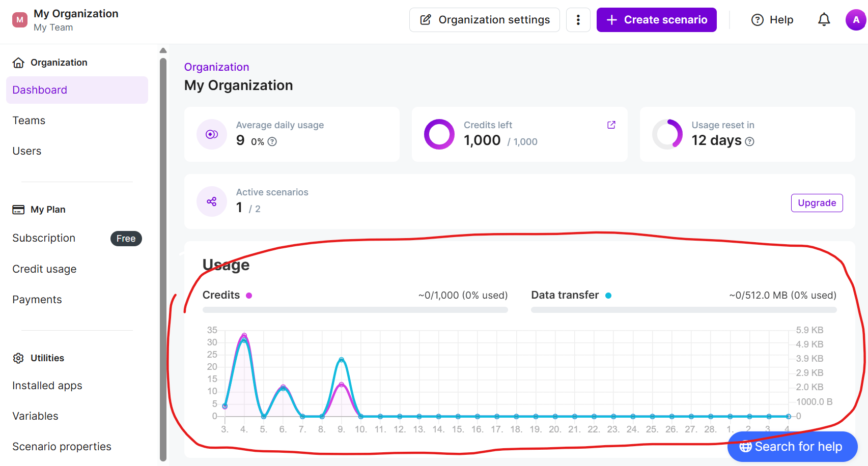Click the Upgrade button
The image size is (868, 466).
(817, 203)
